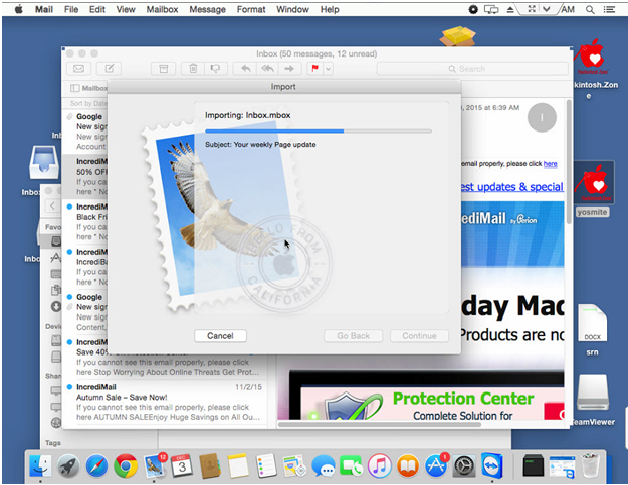The image size is (628, 485).
Task: Click the Go Back button
Action: [x=353, y=336]
